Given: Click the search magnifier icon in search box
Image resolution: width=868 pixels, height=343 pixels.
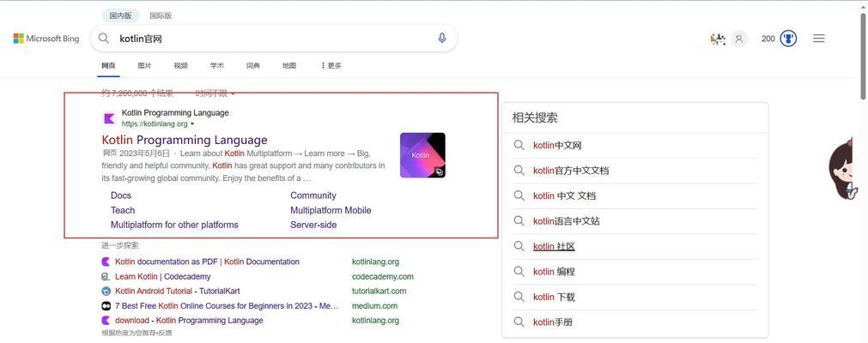Looking at the screenshot, I should tap(104, 39).
